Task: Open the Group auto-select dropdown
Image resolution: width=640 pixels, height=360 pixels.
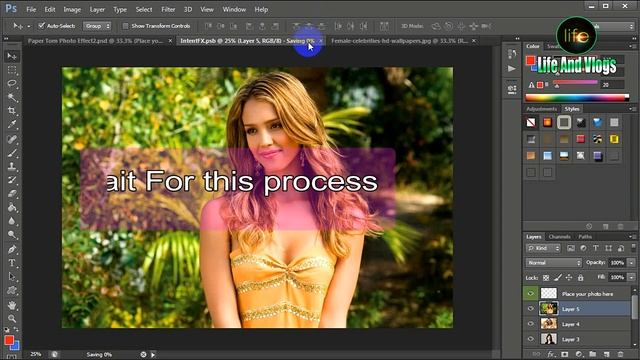Action: 97,26
